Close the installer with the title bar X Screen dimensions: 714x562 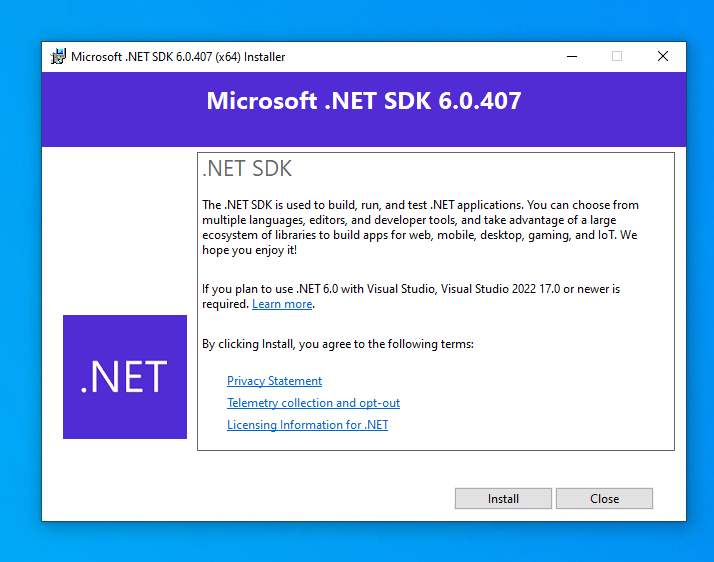[662, 57]
